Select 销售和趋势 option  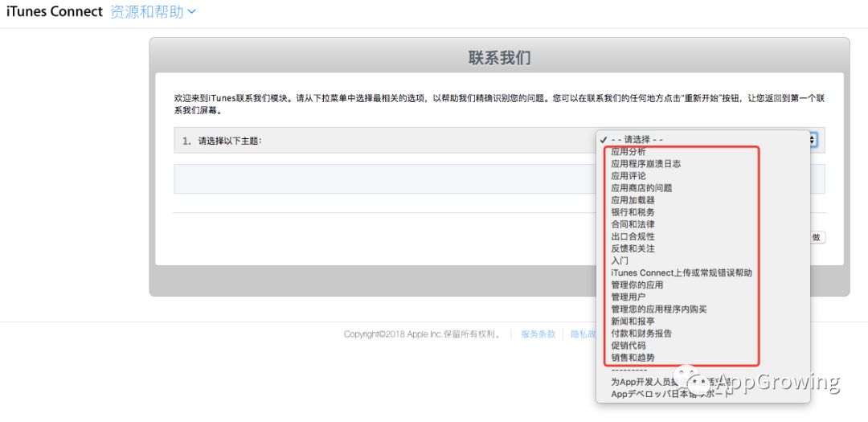[x=703, y=358]
